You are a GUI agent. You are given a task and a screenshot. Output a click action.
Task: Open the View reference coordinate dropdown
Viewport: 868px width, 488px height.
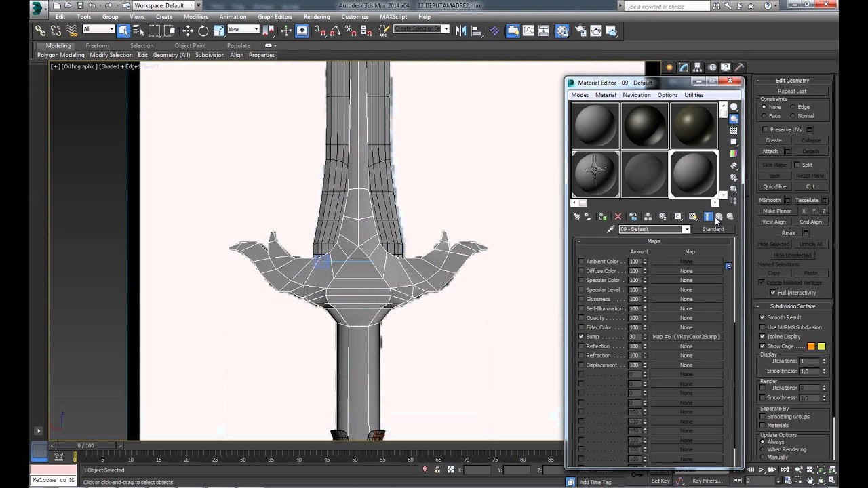(x=243, y=29)
